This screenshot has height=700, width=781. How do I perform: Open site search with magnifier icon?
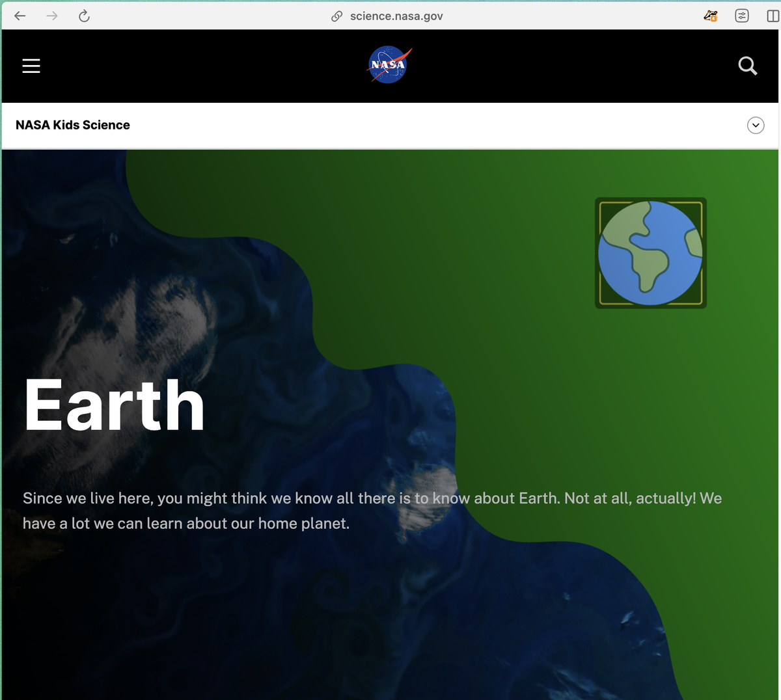(x=747, y=66)
